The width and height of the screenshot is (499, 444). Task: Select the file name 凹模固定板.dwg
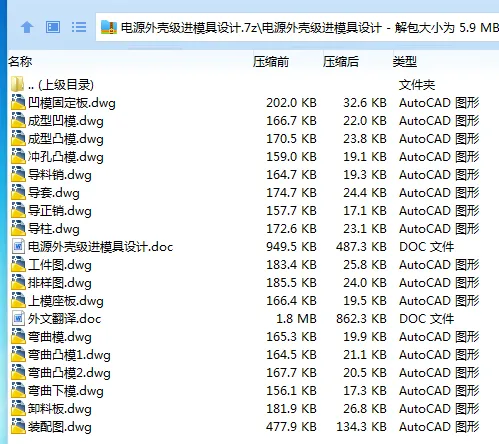(x=72, y=103)
